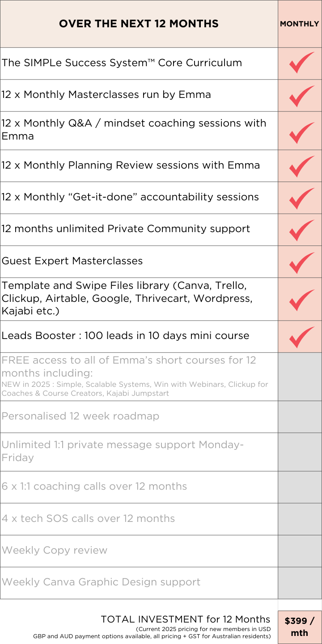Click the OVER THE NEXT 12 MONTHS header
The width and height of the screenshot is (322, 644).
pyautogui.click(x=139, y=24)
